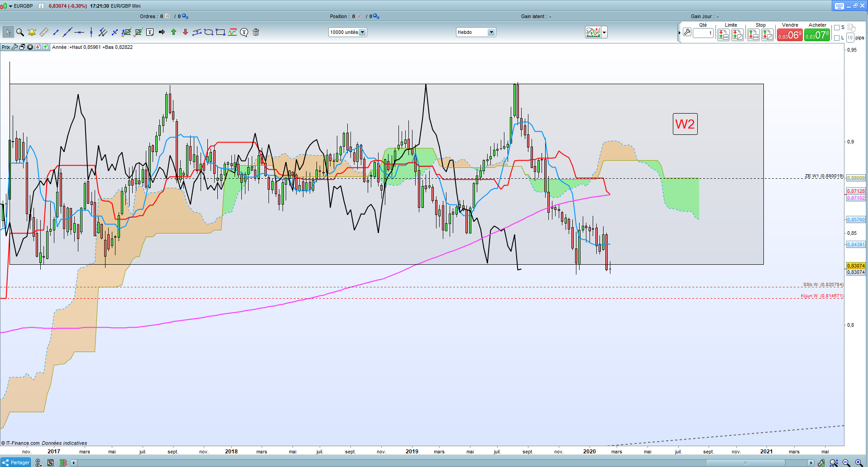Click the horizontal time scrollbar thumb
Viewport: 868px width, 467px height.
point(746,462)
